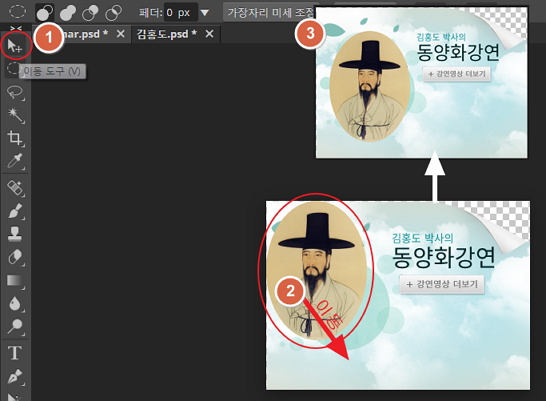546x401 pixels.
Task: Select the Brush tool
Action: click(15, 211)
